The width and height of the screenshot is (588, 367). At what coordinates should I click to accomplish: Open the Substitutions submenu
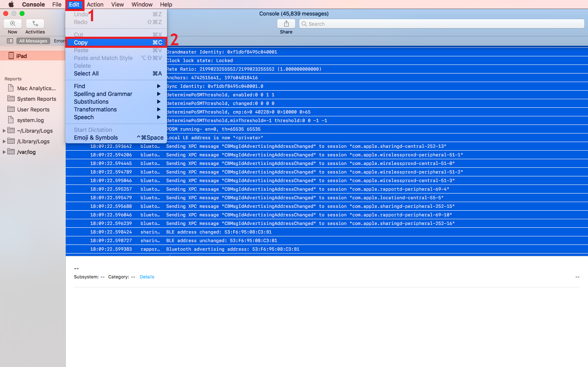116,102
